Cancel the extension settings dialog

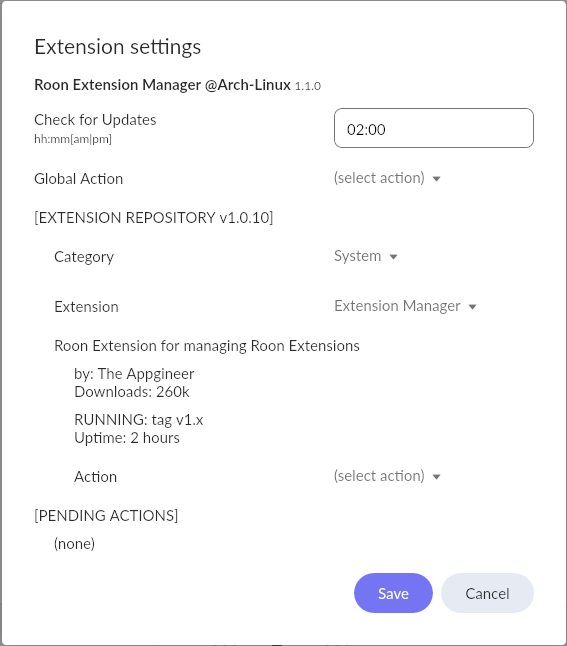click(487, 593)
